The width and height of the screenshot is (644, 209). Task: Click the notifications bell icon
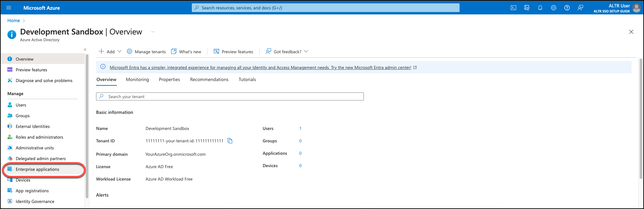pyautogui.click(x=540, y=8)
